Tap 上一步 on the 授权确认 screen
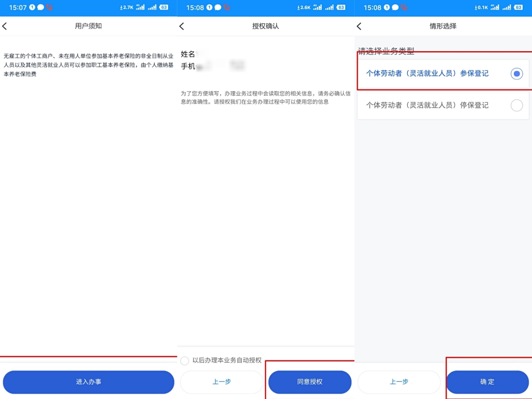This screenshot has height=399, width=532. tap(222, 382)
